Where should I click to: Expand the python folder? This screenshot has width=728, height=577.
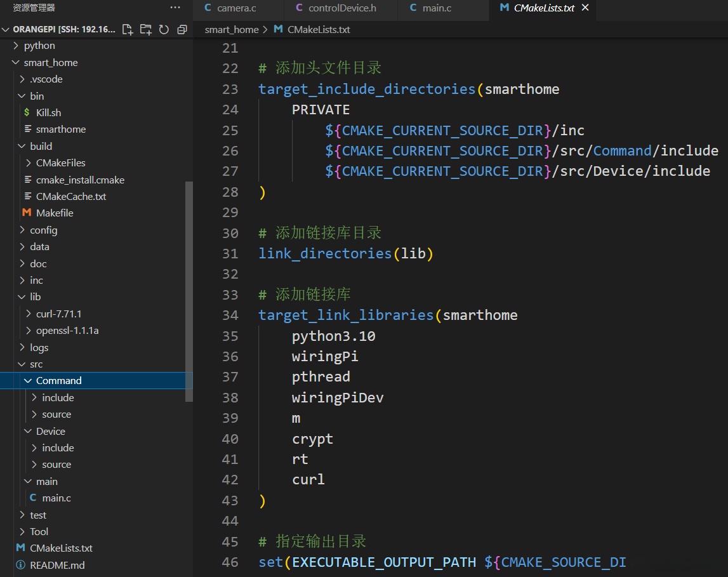point(39,46)
